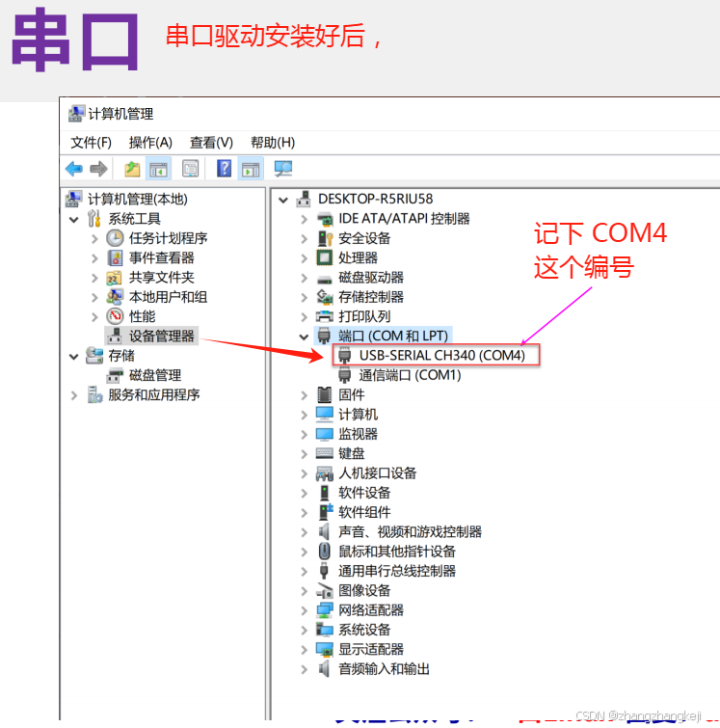The height and width of the screenshot is (728, 720).
Task: Expand the 服务和应用程序 node
Action: [x=74, y=395]
